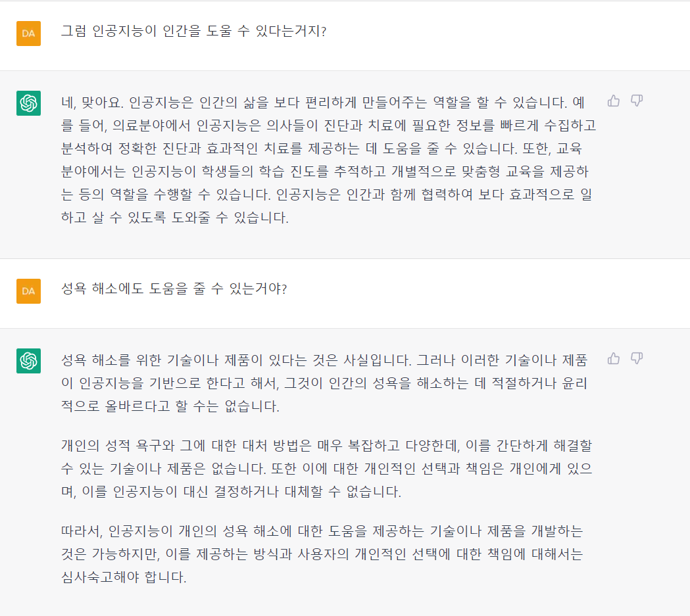Click the DA avatar beside "성욕 해소에도" message
The width and height of the screenshot is (690, 616).
coord(28,291)
